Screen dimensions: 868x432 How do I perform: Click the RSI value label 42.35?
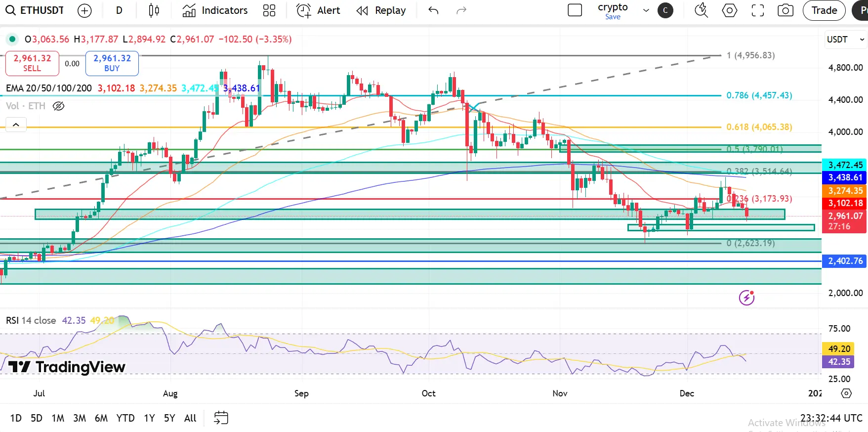click(839, 362)
